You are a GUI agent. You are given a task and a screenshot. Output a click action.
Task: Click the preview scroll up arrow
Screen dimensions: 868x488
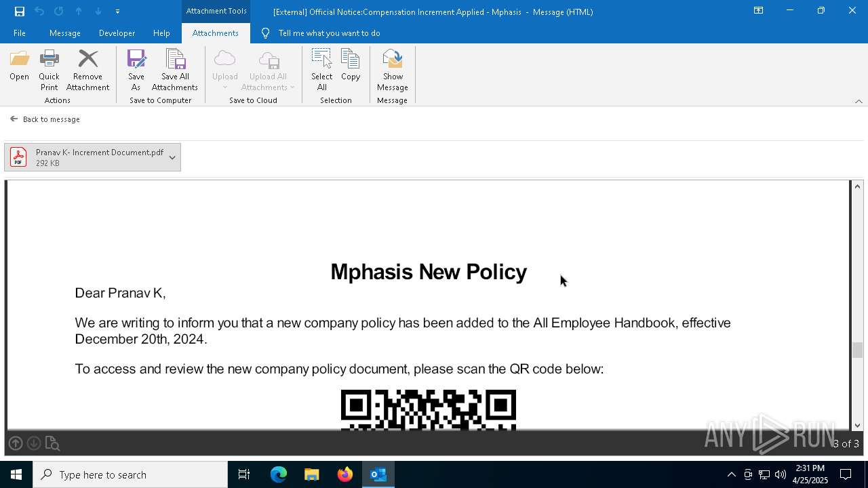pos(857,186)
